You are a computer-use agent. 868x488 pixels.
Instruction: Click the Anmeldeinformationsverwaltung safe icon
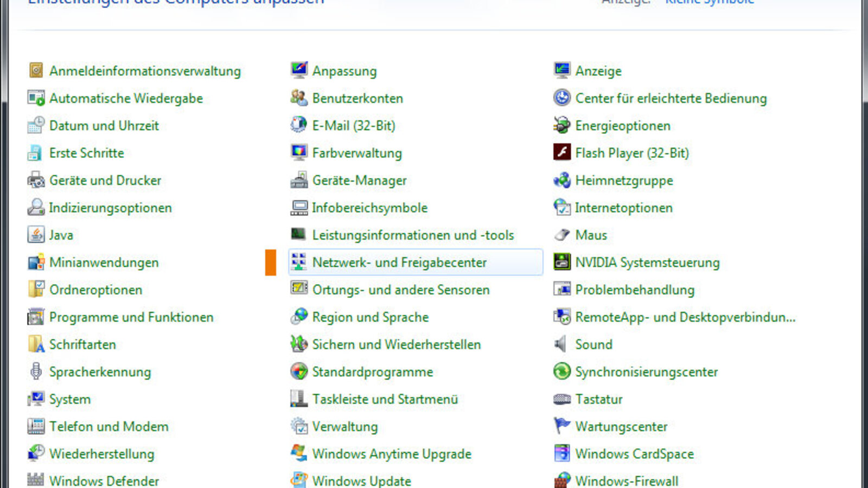36,70
